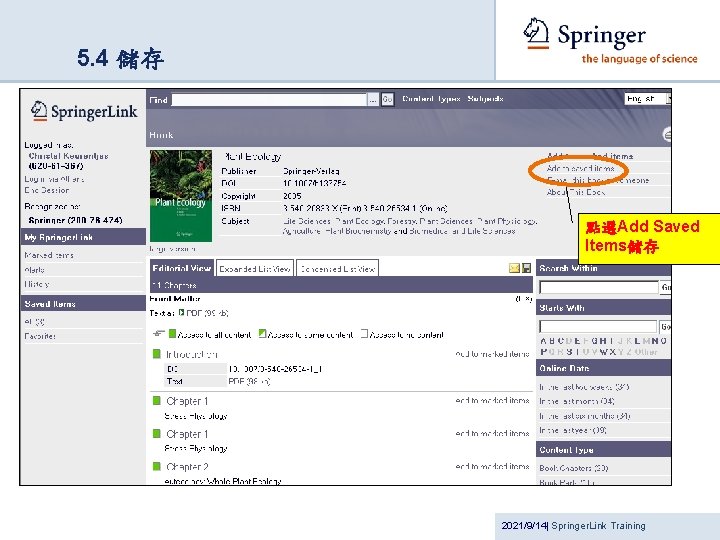720x540 pixels.
Task: Open the Front Matter PDF icon
Action: pyautogui.click(x=181, y=313)
